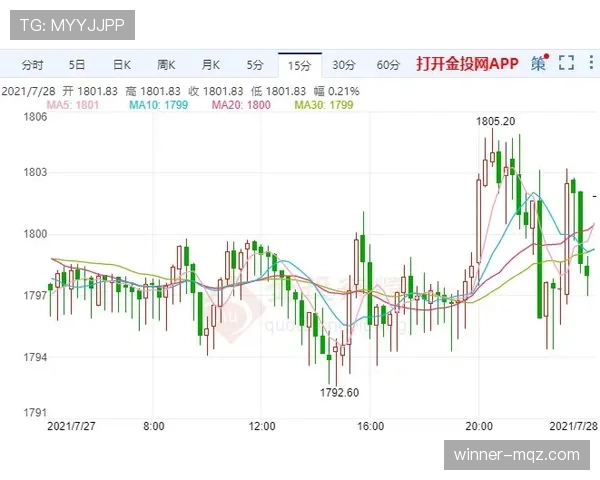This screenshot has height=480, width=600.
Task: Select the 5日 chart tab
Action: click(77, 65)
